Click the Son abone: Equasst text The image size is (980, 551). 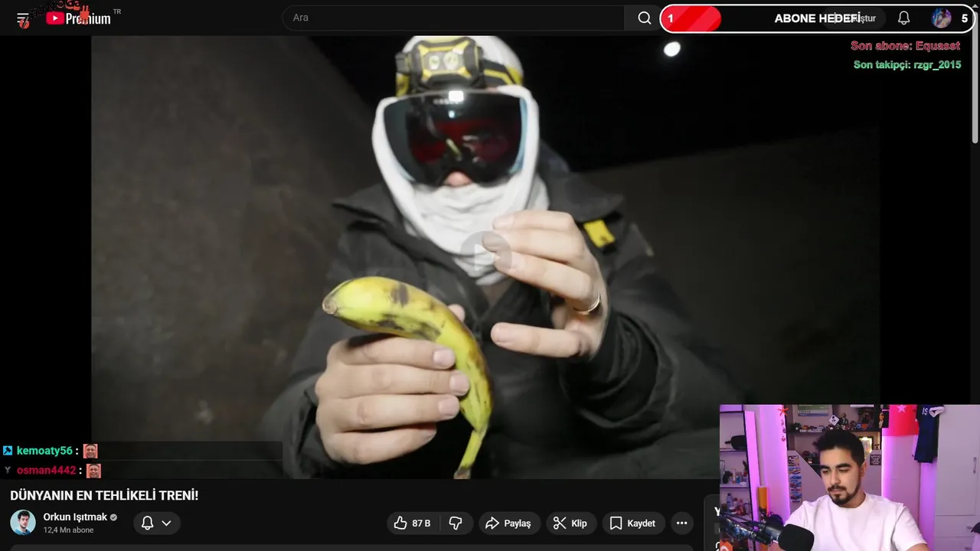[905, 46]
